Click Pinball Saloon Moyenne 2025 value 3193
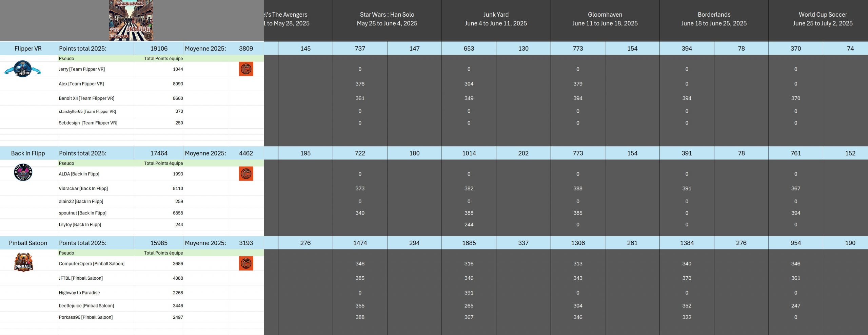Image resolution: width=868 pixels, height=335 pixels. (x=246, y=243)
